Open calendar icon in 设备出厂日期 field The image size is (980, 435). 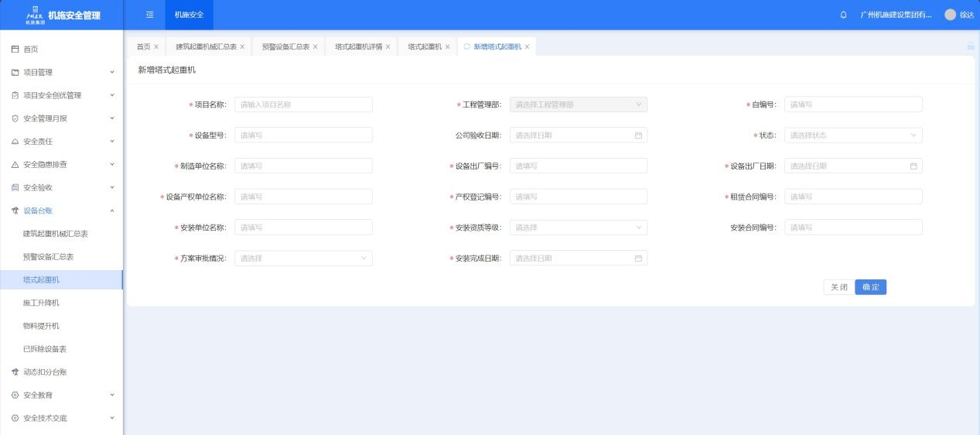point(913,166)
